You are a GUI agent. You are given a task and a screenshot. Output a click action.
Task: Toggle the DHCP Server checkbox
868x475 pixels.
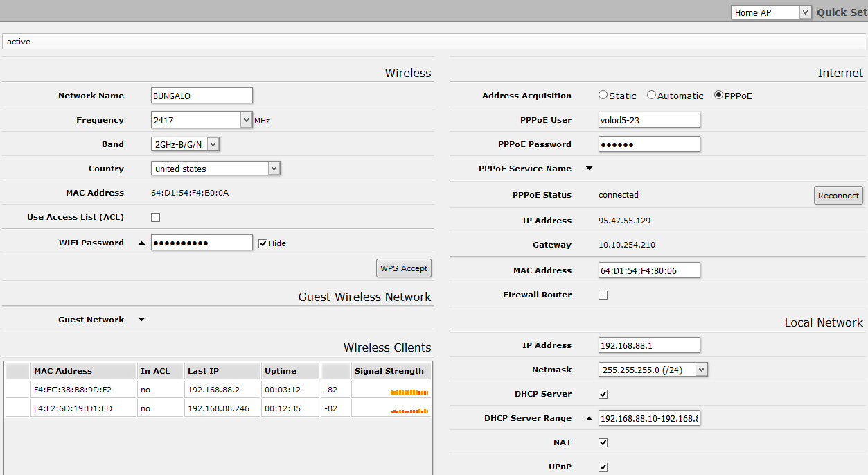603,394
